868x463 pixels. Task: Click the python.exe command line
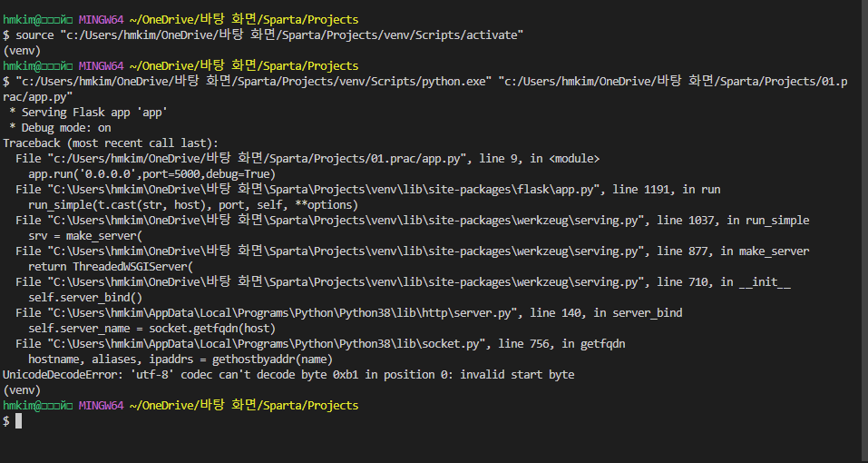pyautogui.click(x=425, y=82)
